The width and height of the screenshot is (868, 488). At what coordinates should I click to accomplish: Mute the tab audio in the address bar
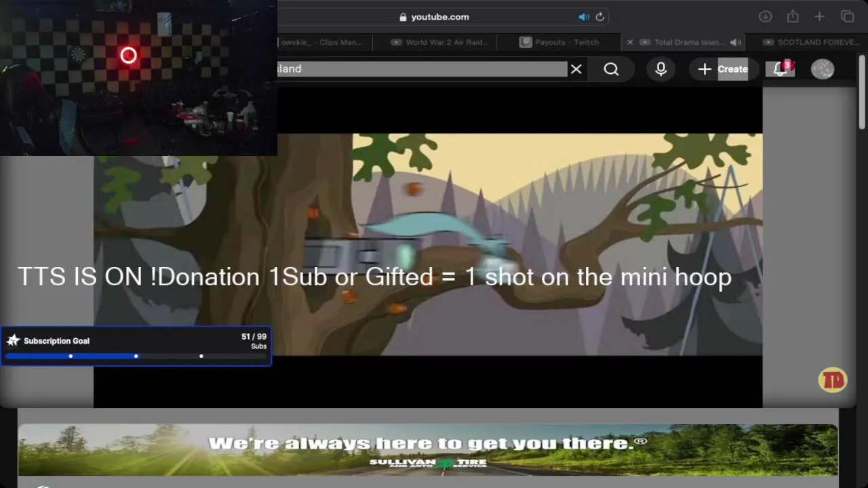coord(584,17)
